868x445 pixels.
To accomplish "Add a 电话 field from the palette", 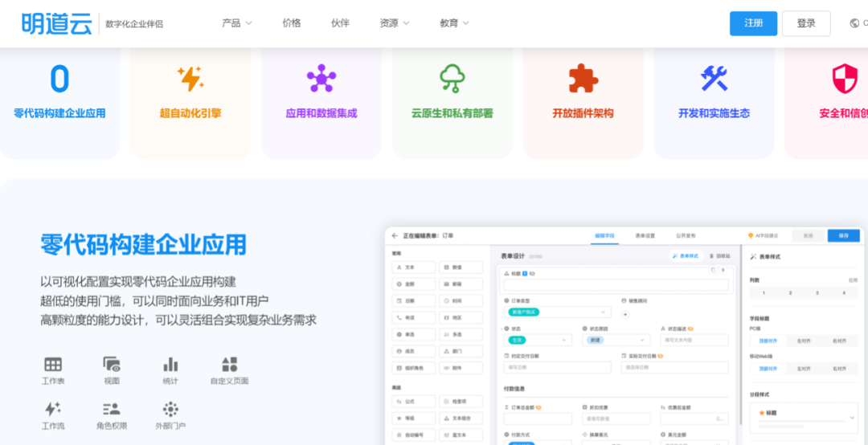I will (413, 318).
